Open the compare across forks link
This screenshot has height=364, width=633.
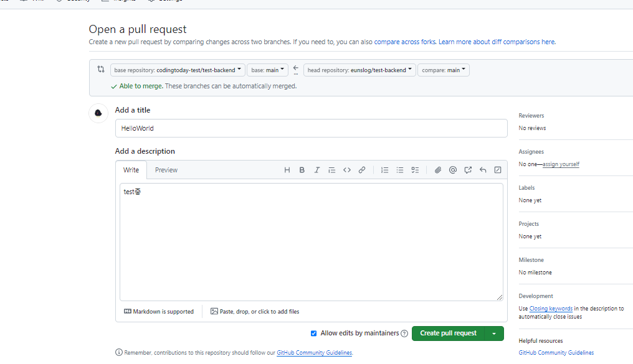405,42
